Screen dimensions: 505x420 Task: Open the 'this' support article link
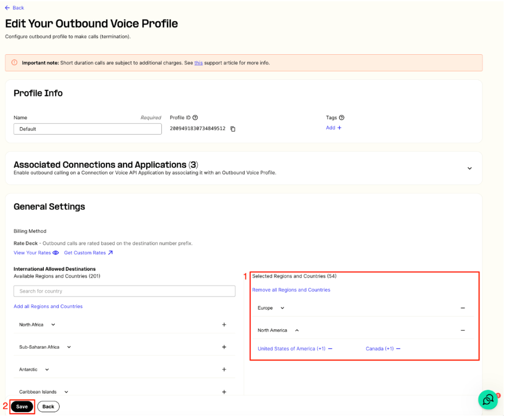(198, 63)
